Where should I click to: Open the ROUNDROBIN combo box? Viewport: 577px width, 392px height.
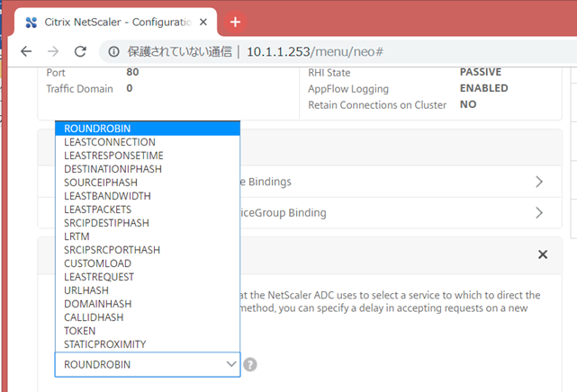tap(148, 364)
